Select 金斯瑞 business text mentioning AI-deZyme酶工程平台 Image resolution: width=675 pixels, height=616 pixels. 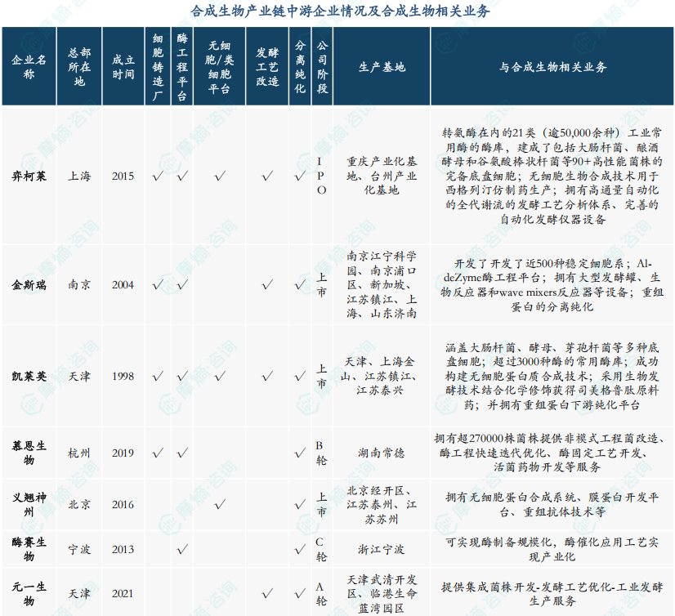552,284
